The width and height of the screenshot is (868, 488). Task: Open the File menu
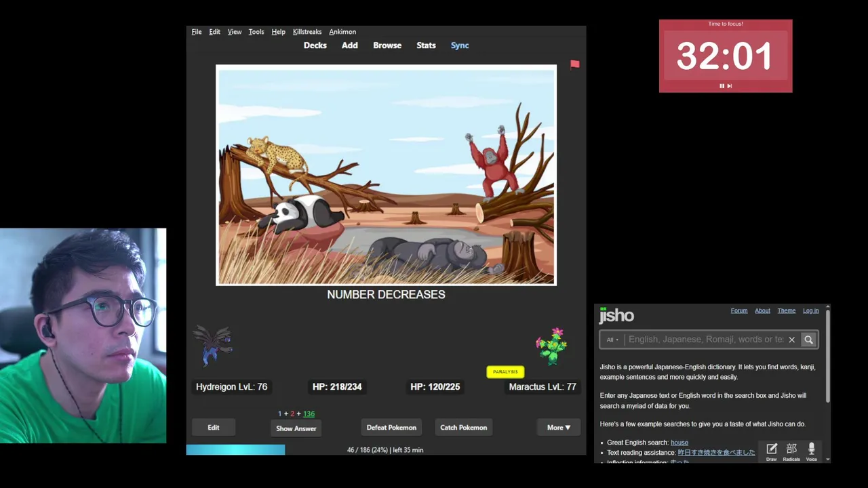[x=197, y=32]
